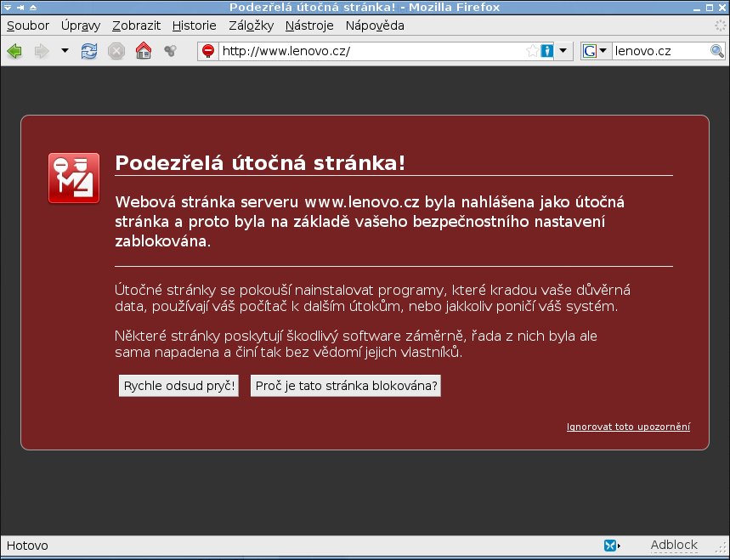Open the Nástroje menu
The width and height of the screenshot is (730, 560).
point(309,25)
